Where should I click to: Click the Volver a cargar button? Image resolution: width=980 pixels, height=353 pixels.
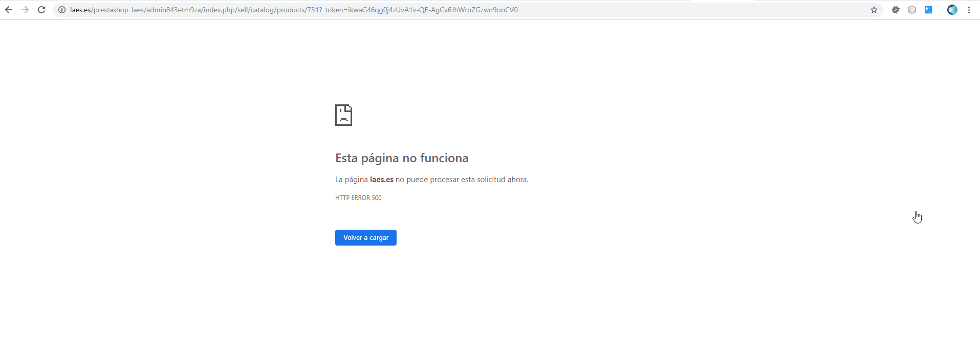pos(366,237)
